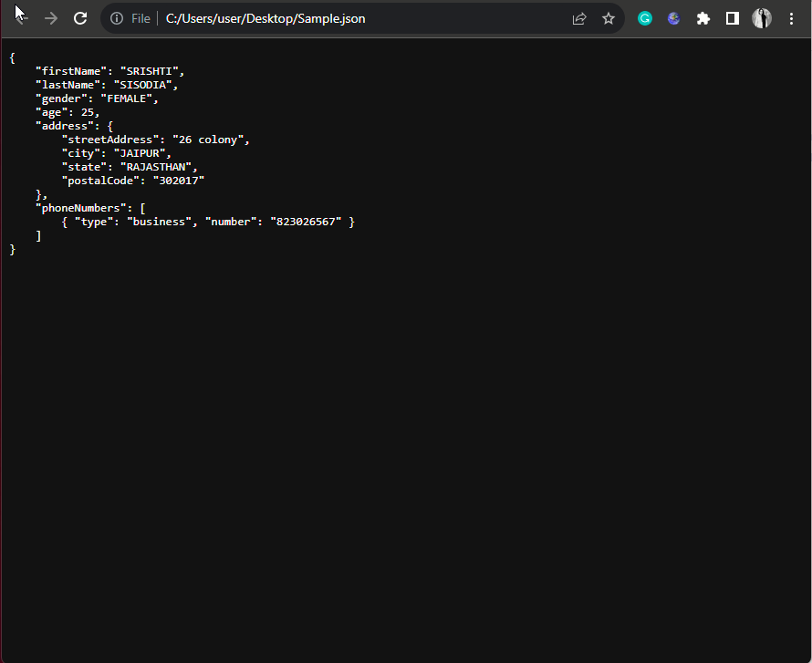812x663 pixels.
Task: Open the user profile avatar
Action: click(x=762, y=18)
